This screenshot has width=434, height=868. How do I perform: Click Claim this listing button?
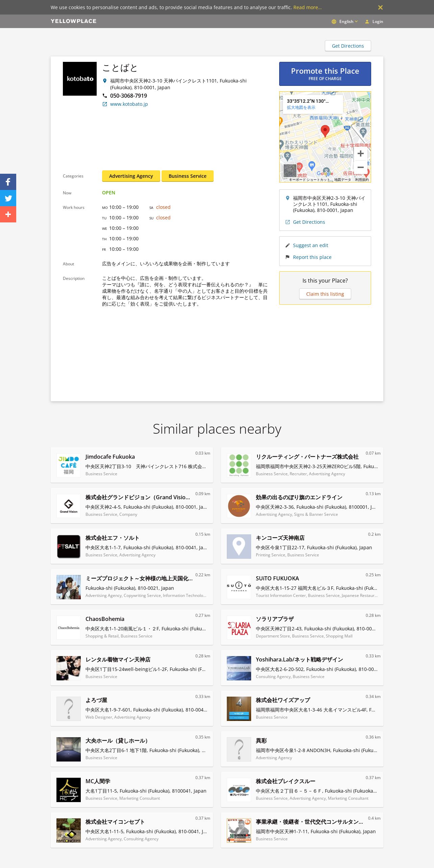click(325, 294)
